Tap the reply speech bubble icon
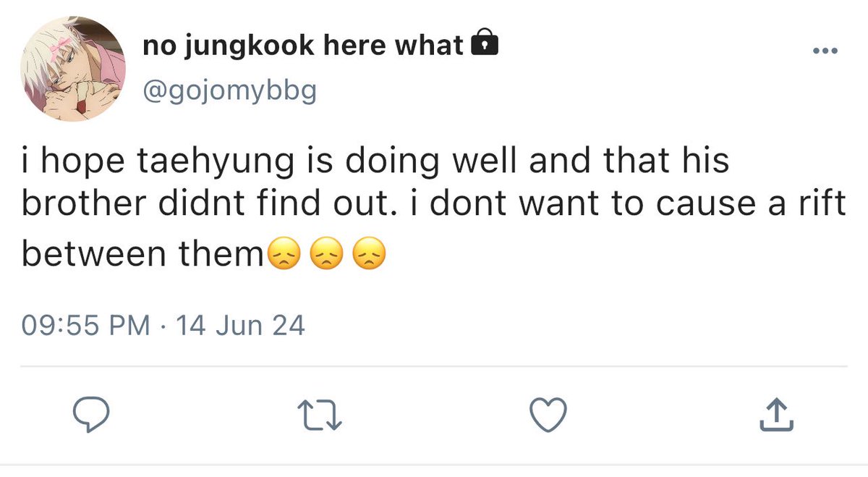Screen dimensions: 868x477 tap(92, 415)
